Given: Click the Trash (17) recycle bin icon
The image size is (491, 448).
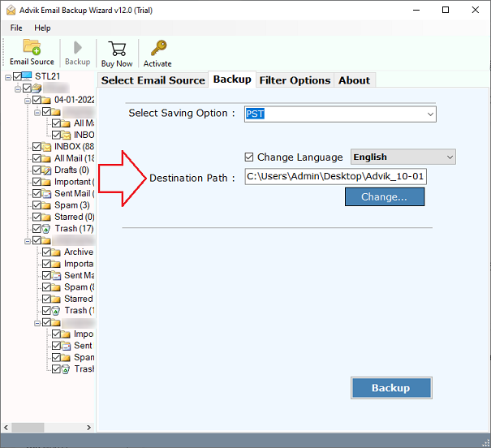Looking at the screenshot, I should pyautogui.click(x=46, y=229).
